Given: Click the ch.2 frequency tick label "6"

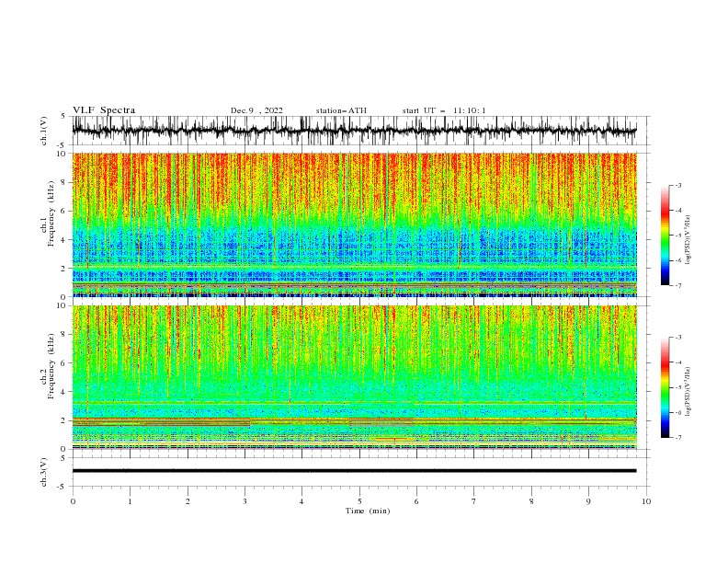Looking at the screenshot, I should [x=64, y=363].
